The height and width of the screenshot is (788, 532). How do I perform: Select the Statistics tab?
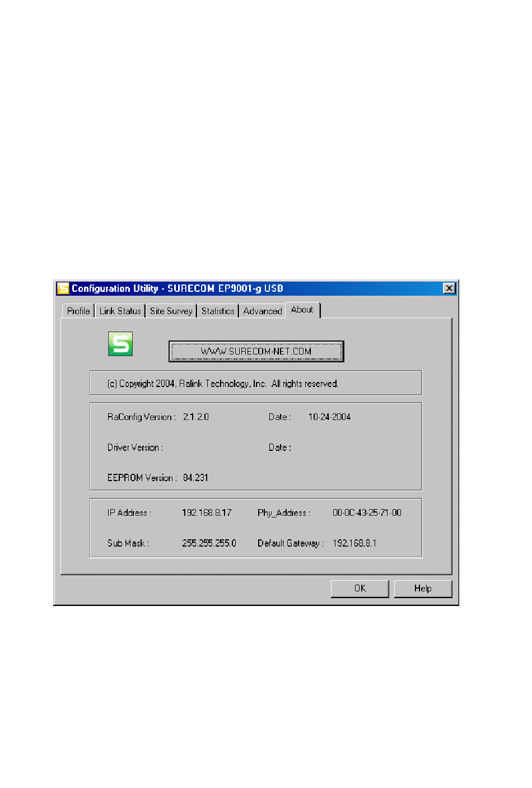pyautogui.click(x=218, y=311)
